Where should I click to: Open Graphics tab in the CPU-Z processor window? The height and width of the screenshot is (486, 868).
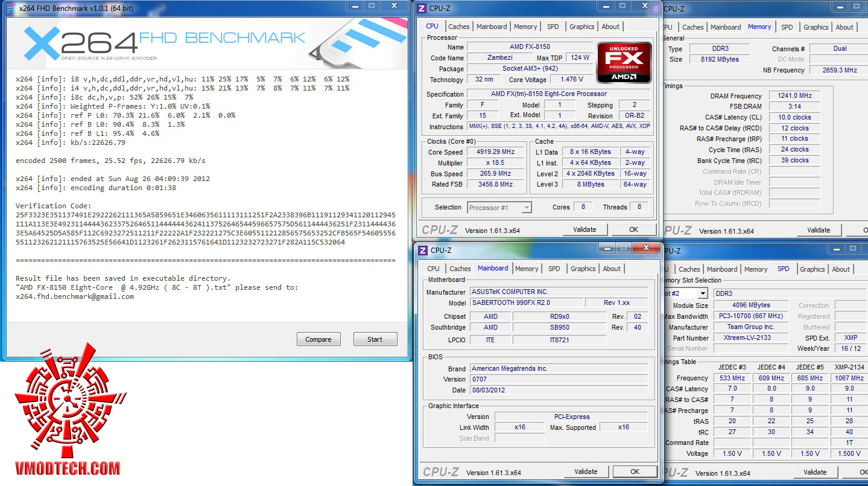point(582,27)
